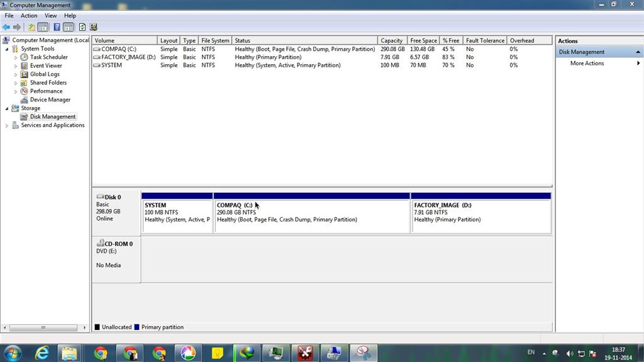Select the FACTORY_IMAGE (D:) partition block

coord(481,213)
